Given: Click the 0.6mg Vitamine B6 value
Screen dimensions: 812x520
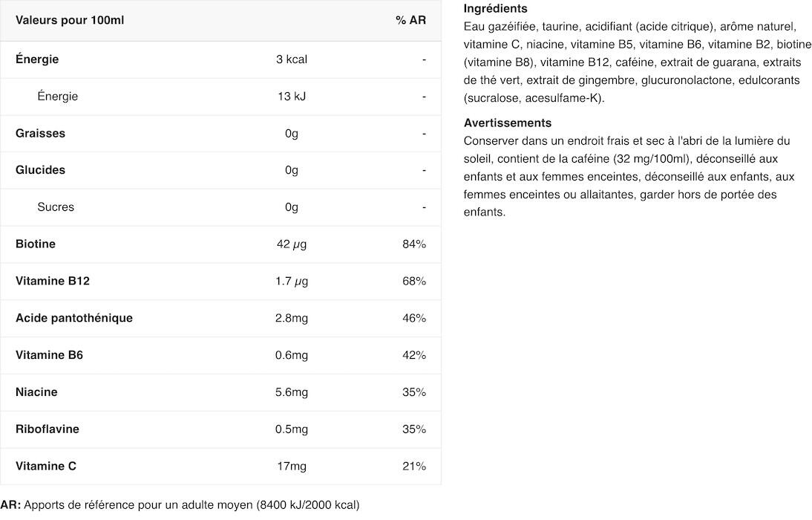Looking at the screenshot, I should pos(292,355).
